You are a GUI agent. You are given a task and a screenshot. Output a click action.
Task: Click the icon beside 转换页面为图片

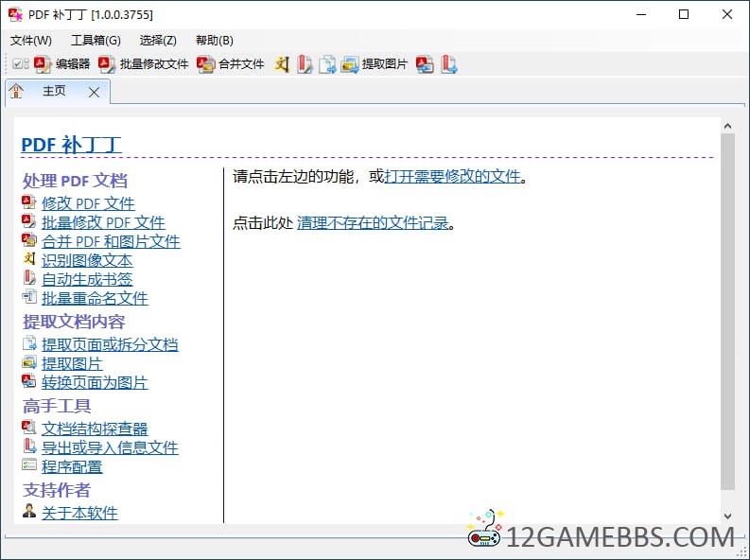[x=29, y=381]
